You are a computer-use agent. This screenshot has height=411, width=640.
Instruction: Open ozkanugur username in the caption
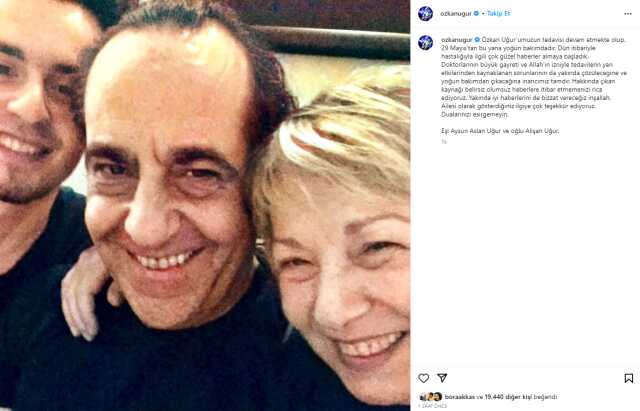click(x=457, y=40)
